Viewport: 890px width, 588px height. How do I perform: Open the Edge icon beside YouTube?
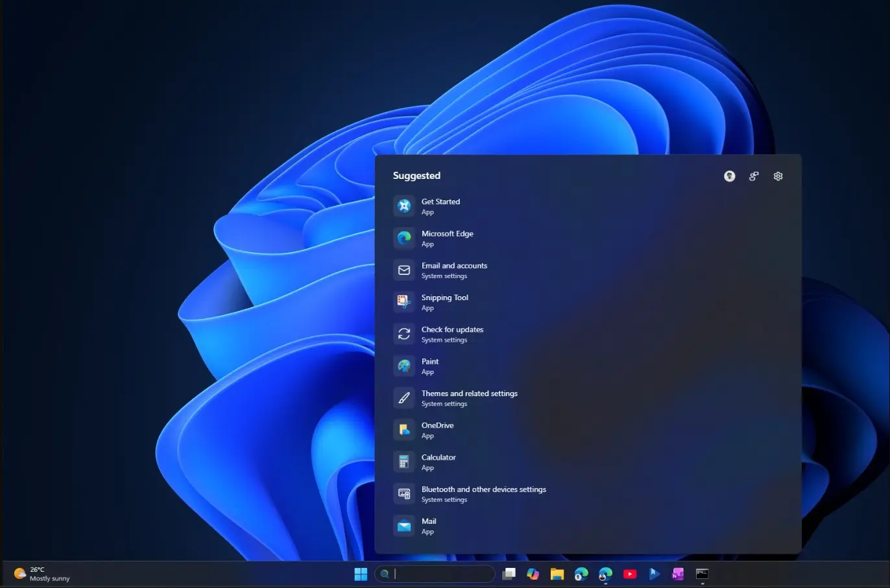[606, 574]
